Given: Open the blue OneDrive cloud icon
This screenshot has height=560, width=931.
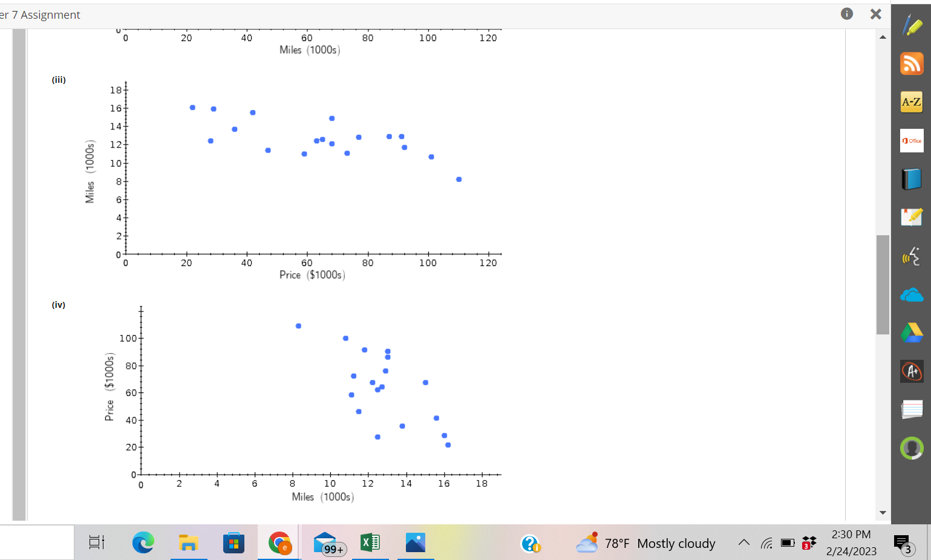Looking at the screenshot, I should point(912,295).
